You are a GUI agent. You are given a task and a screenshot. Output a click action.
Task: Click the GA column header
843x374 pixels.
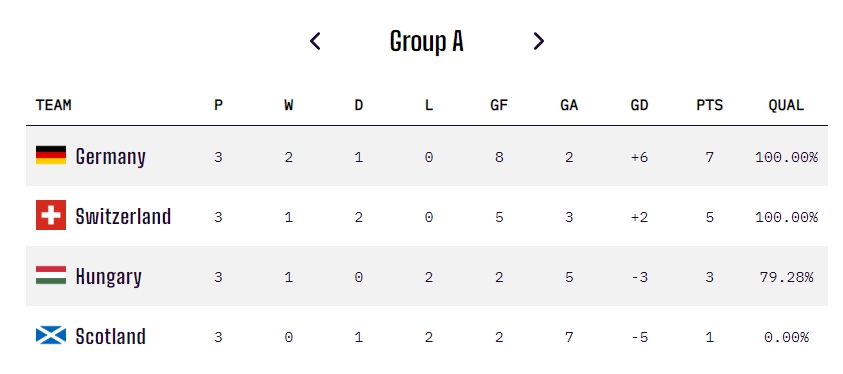pyautogui.click(x=569, y=105)
